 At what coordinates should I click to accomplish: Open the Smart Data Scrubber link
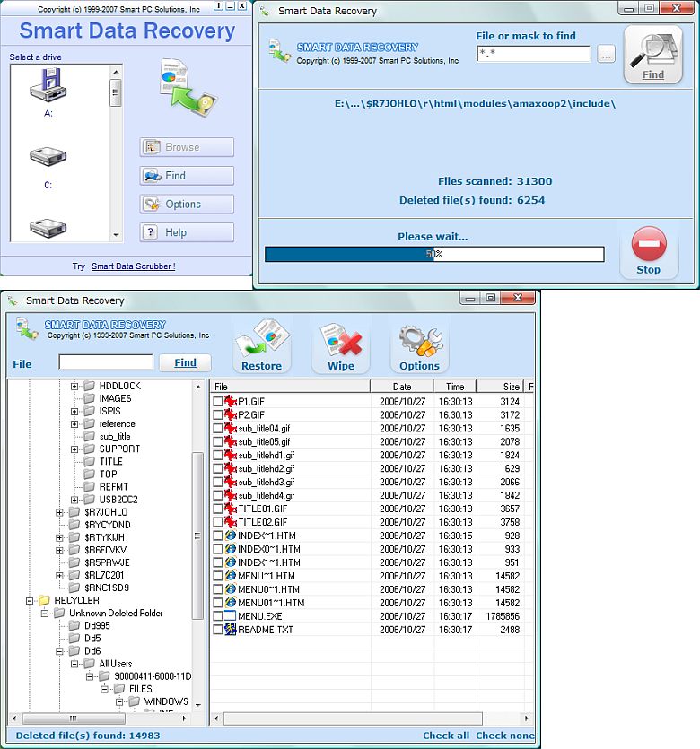point(134,266)
